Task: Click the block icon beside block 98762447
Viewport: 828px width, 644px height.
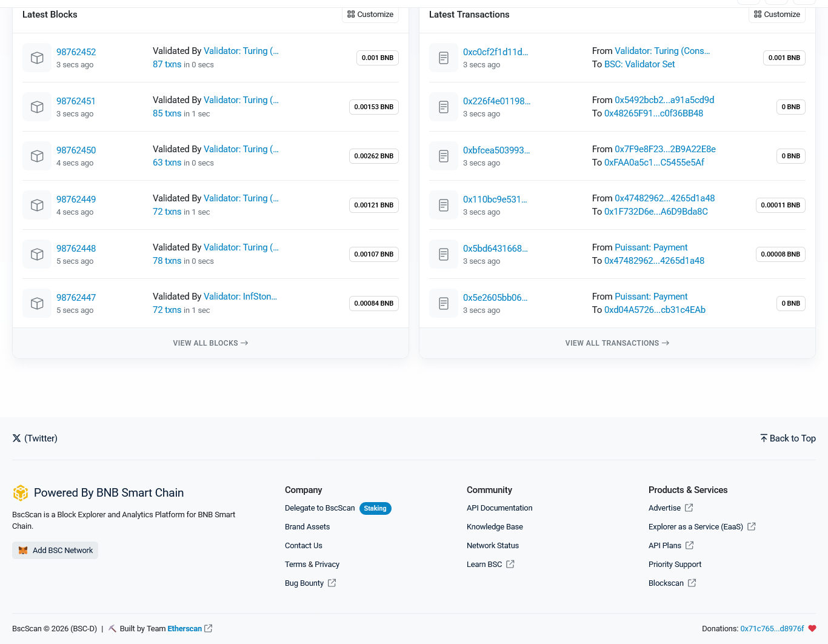Action: click(x=37, y=303)
